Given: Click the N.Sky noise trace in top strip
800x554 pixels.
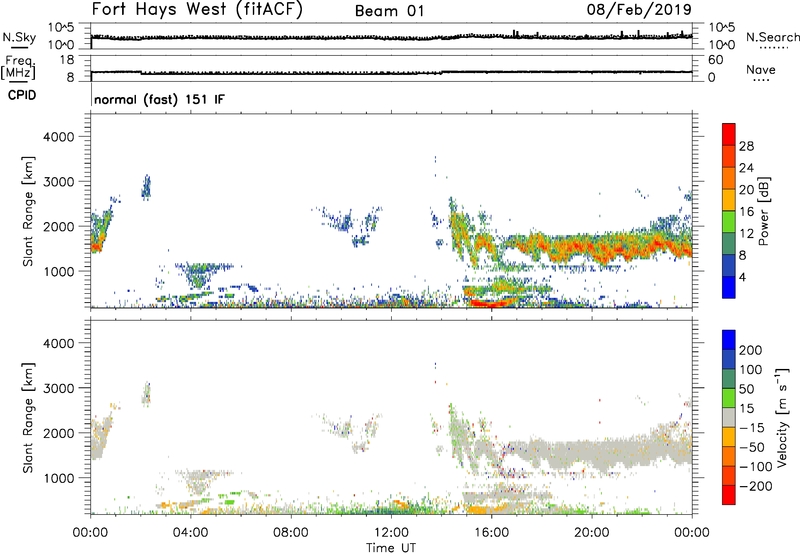Looking at the screenshot, I should tap(391, 37).
